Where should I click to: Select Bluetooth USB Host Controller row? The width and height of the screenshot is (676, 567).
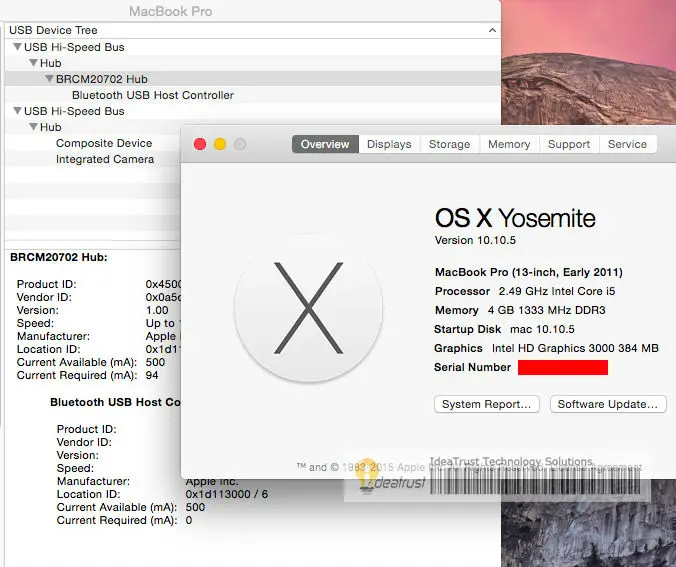253,95
